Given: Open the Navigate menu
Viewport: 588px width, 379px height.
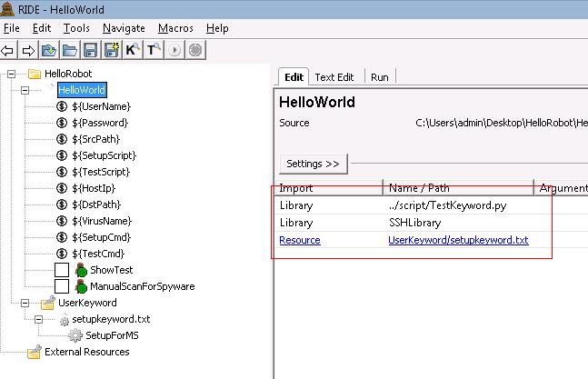Looking at the screenshot, I should (124, 28).
